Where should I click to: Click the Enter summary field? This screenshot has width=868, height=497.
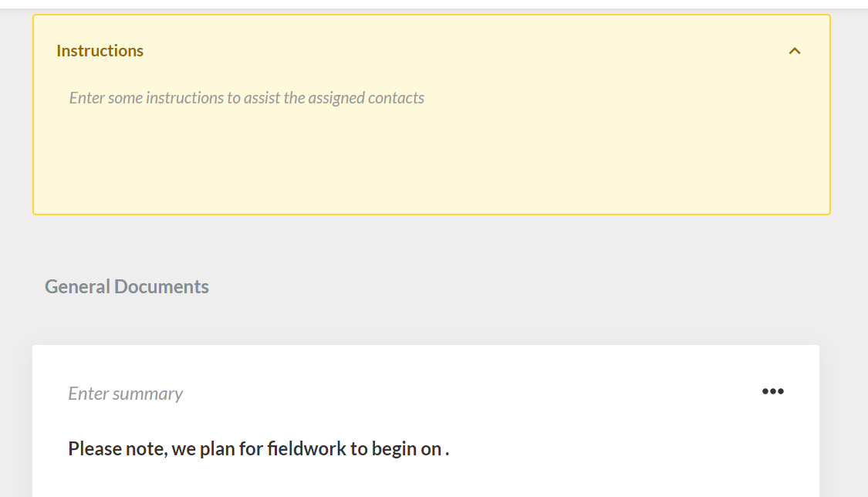tap(125, 393)
